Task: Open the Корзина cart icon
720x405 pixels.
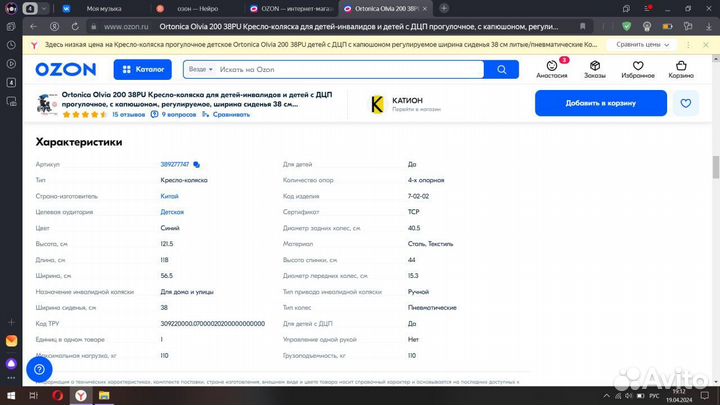Action: pos(681,69)
